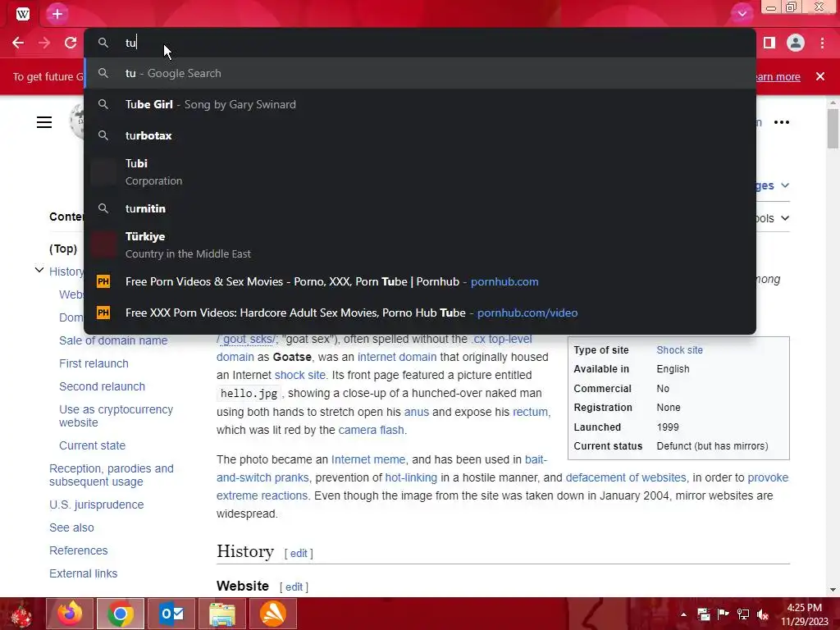Go to 'Current state' section
This screenshot has height=630, width=840.
(92, 445)
